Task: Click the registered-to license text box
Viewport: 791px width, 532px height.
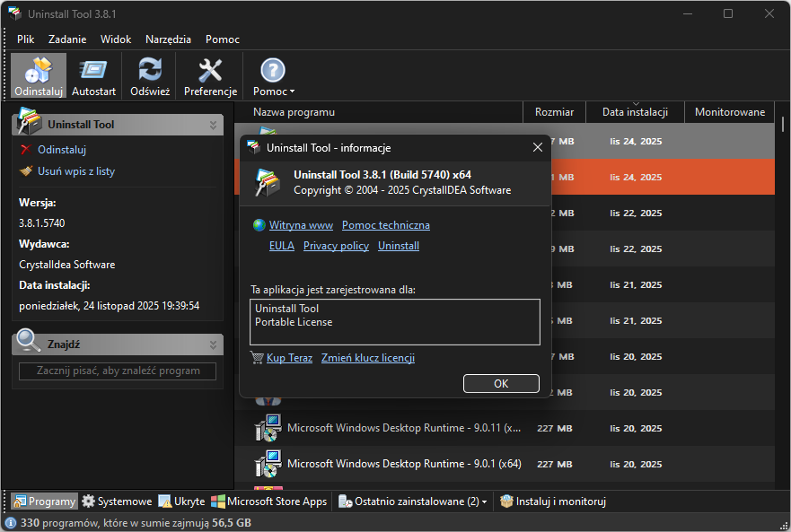Action: (x=395, y=322)
